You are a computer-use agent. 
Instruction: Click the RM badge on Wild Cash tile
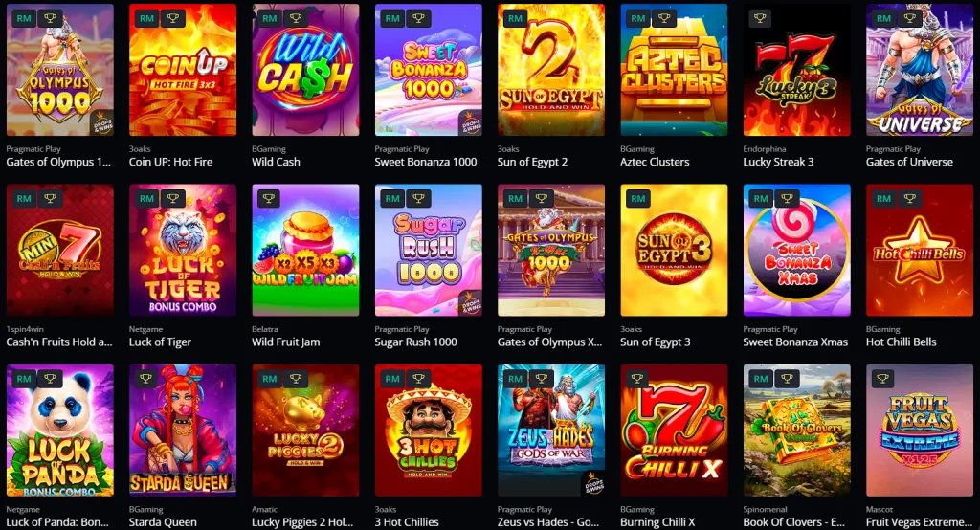pos(269,19)
